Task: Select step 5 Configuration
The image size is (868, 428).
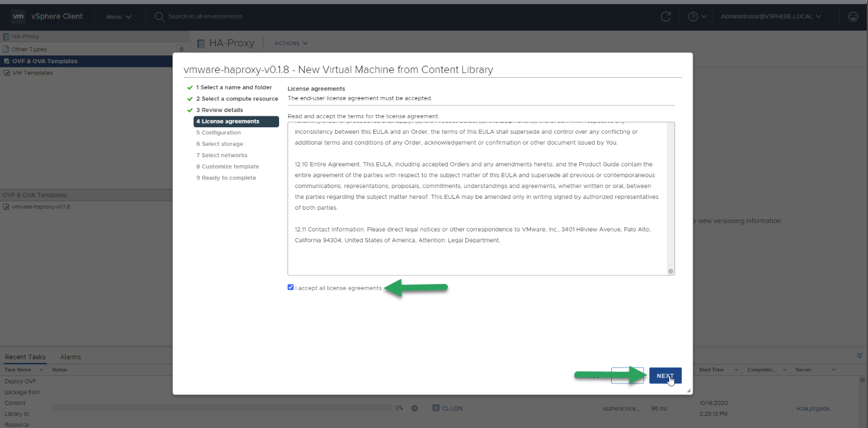Action: pos(218,133)
